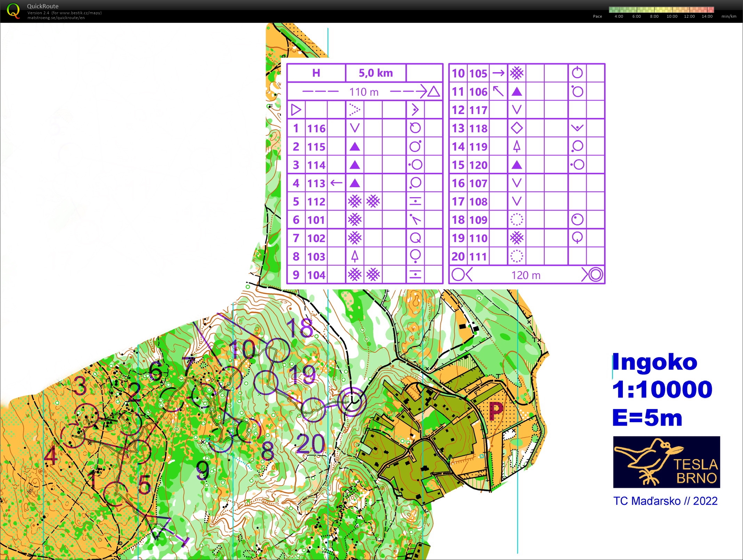This screenshot has width=743, height=560.
Task: Click the double-circle finish control on the map
Action: pos(352,402)
